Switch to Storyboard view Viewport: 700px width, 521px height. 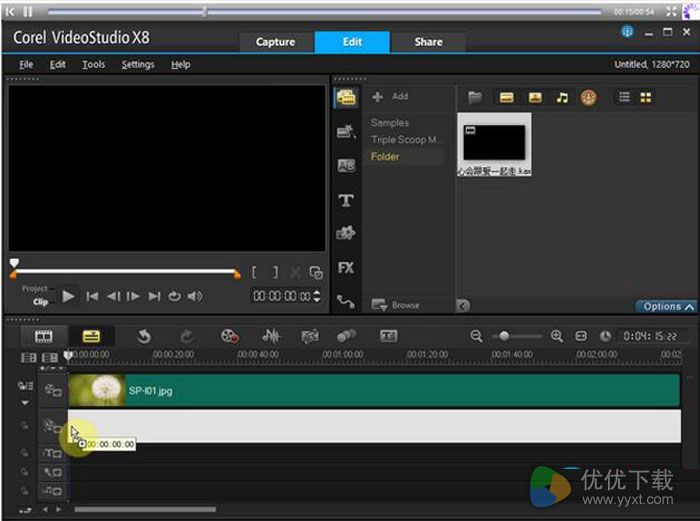tap(44, 336)
